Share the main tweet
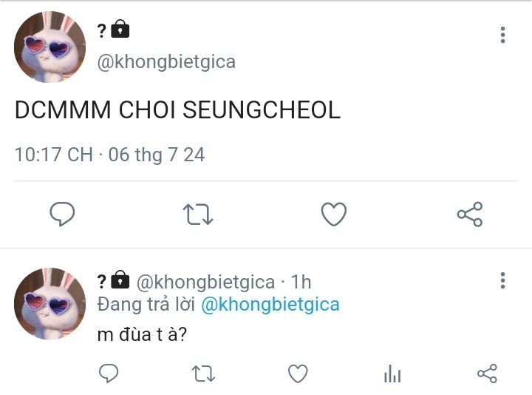The image size is (532, 395). click(x=470, y=215)
